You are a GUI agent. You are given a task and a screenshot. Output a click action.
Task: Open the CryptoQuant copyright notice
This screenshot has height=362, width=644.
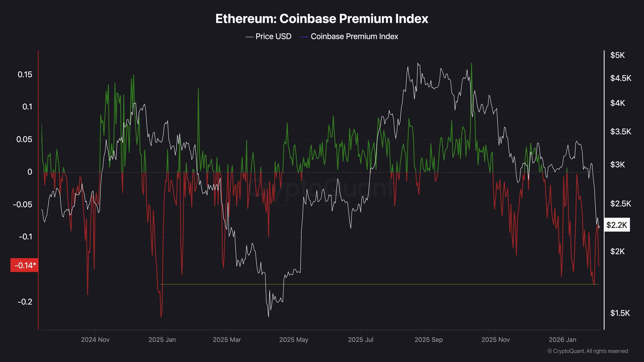pos(588,351)
